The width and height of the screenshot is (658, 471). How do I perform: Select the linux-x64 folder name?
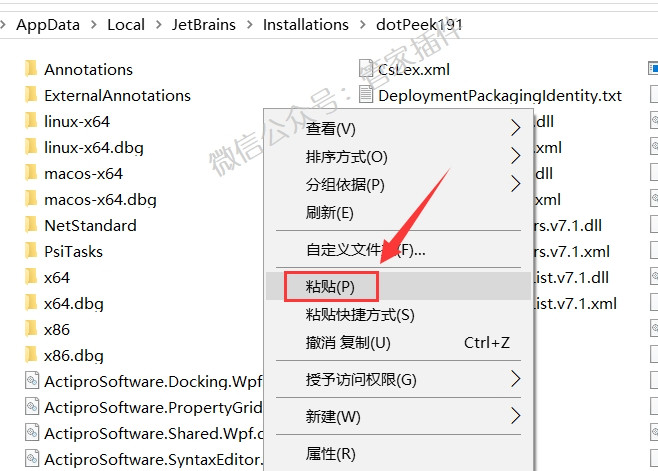[x=77, y=122]
